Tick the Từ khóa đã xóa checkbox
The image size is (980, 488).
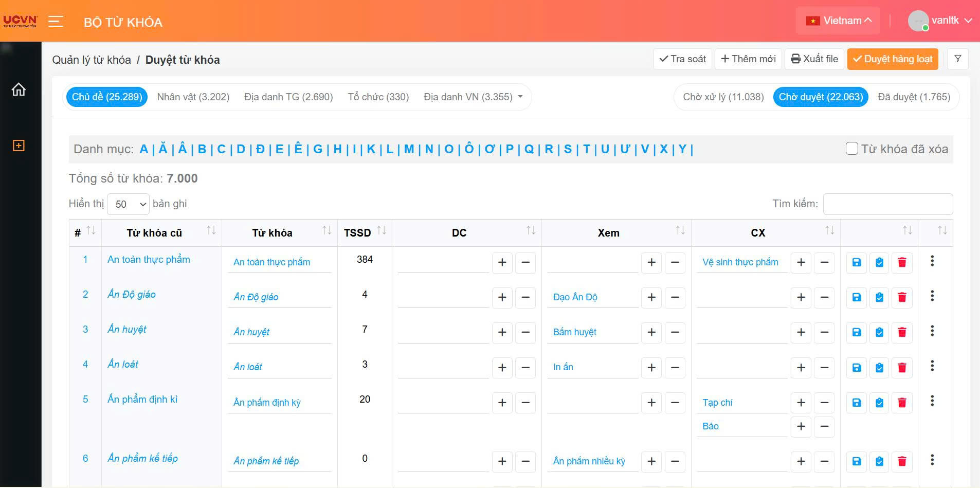click(852, 149)
